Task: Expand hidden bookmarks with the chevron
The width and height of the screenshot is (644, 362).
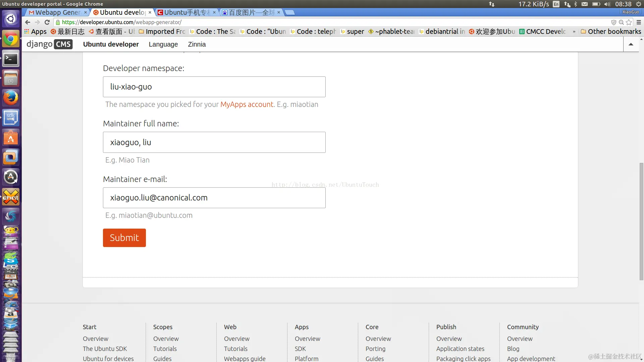Action: click(574, 32)
